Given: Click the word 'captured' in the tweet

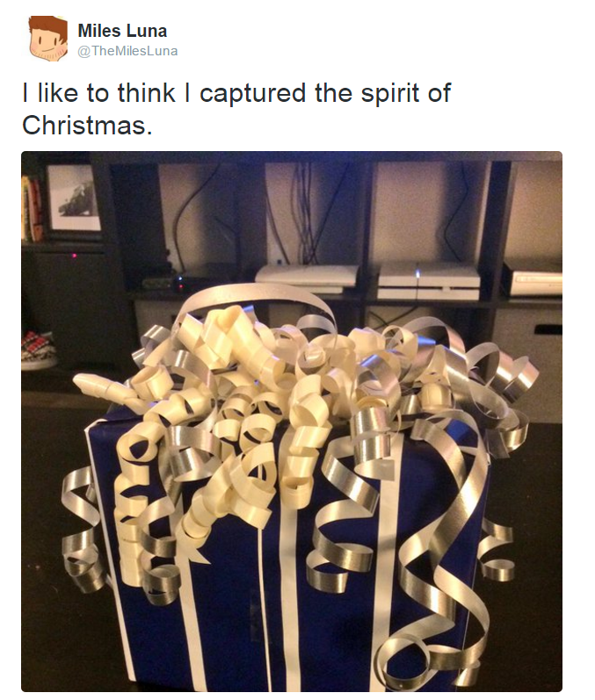Looking at the screenshot, I should tap(253, 94).
